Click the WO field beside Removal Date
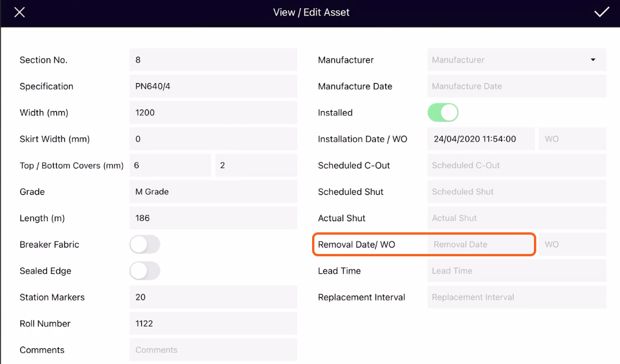620x364 pixels. [x=572, y=244]
